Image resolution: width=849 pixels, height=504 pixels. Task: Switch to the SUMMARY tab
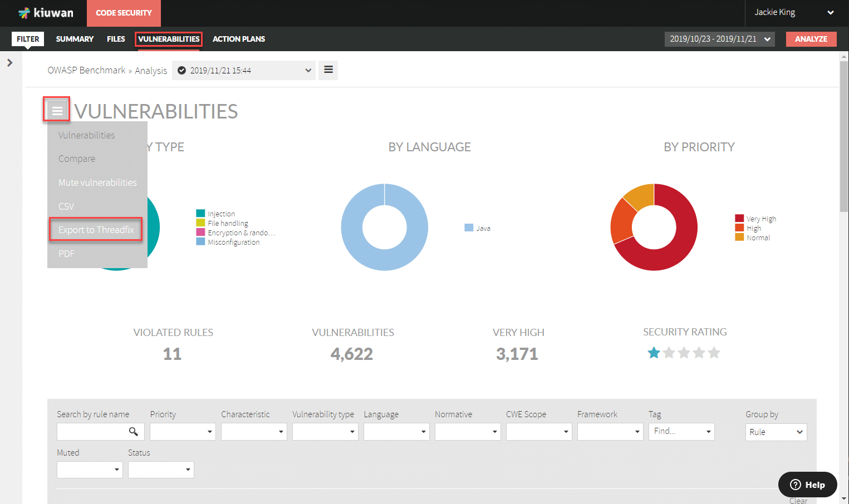pos(74,39)
